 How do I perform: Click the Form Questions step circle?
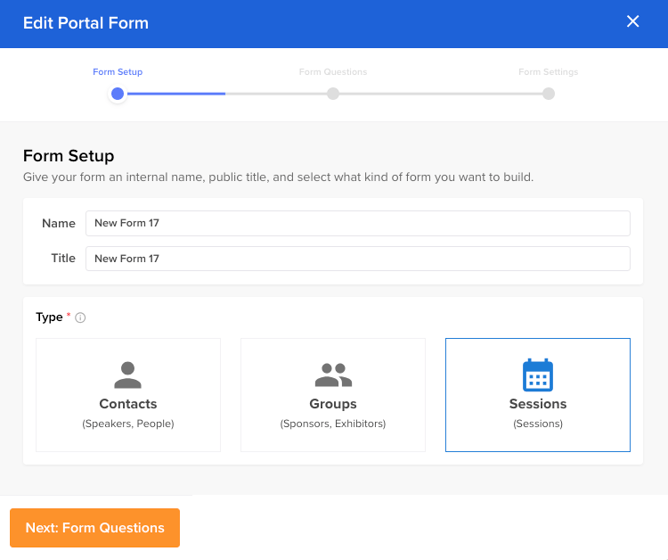333,94
